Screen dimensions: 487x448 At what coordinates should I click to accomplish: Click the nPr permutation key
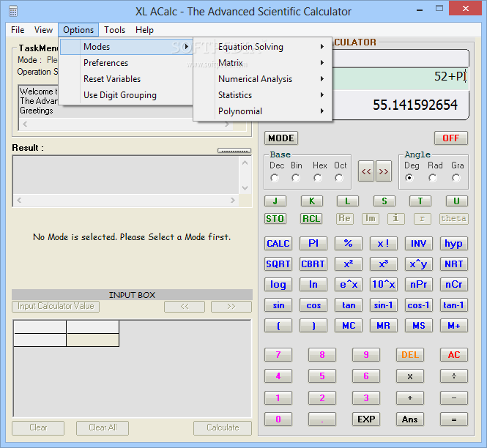[x=418, y=284]
